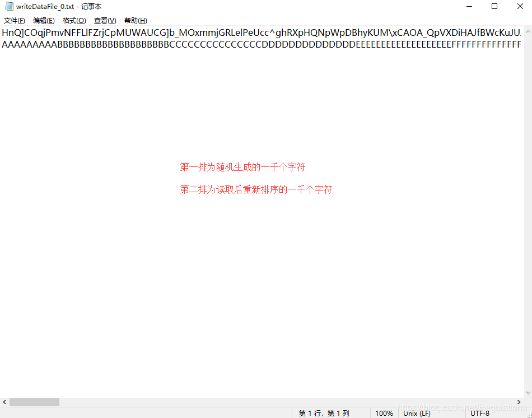Screen dimensions: 532x418
Task: Open the 格式 (Format) menu
Action: (x=74, y=20)
